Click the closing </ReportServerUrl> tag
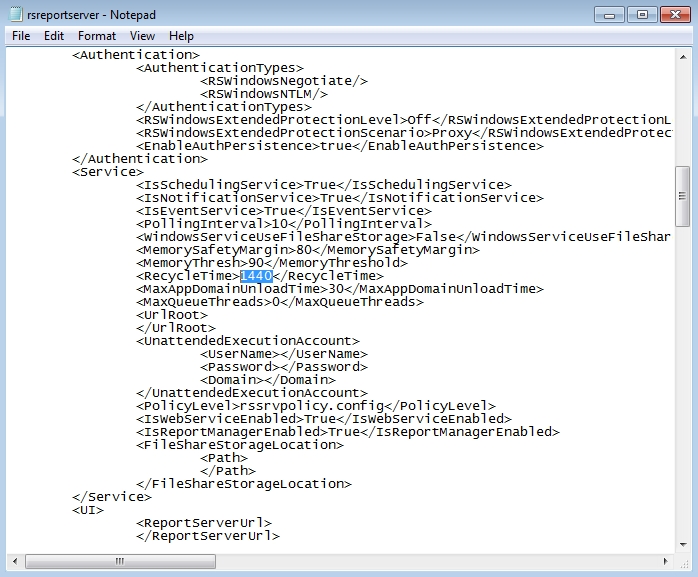The image size is (698, 577). [208, 536]
